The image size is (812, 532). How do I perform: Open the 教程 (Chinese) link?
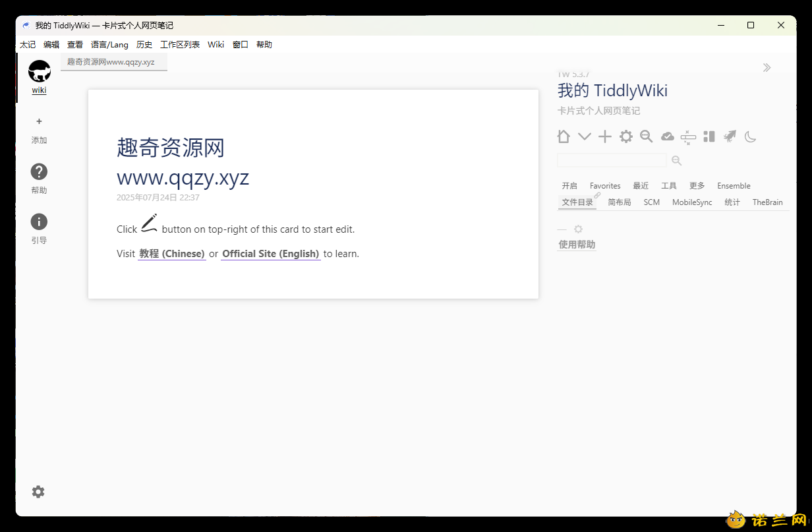tap(172, 254)
